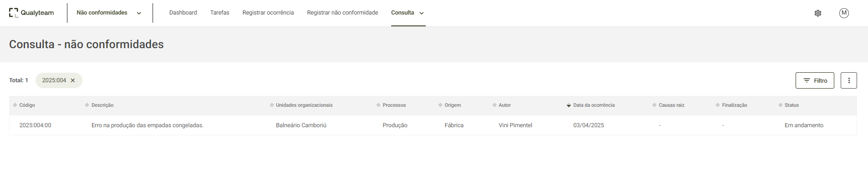Expand the Consulta menu chevron
The image size is (868, 189).
click(x=422, y=13)
